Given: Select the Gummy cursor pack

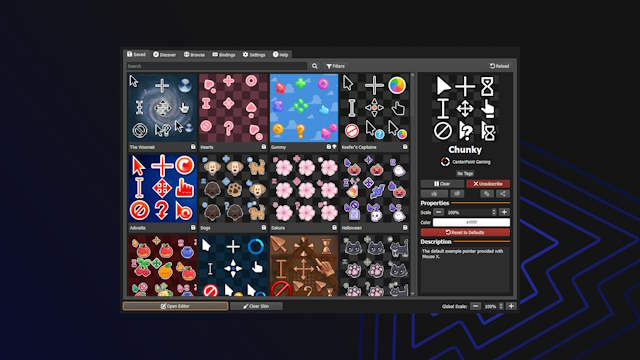Looking at the screenshot, I should point(304,108).
